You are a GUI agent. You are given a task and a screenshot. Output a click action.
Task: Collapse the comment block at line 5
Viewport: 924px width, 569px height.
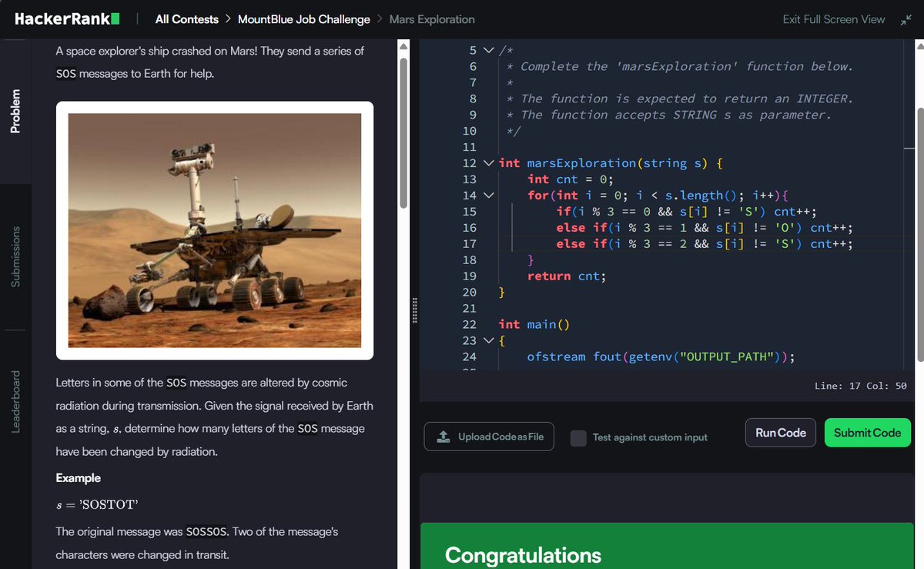pos(490,51)
